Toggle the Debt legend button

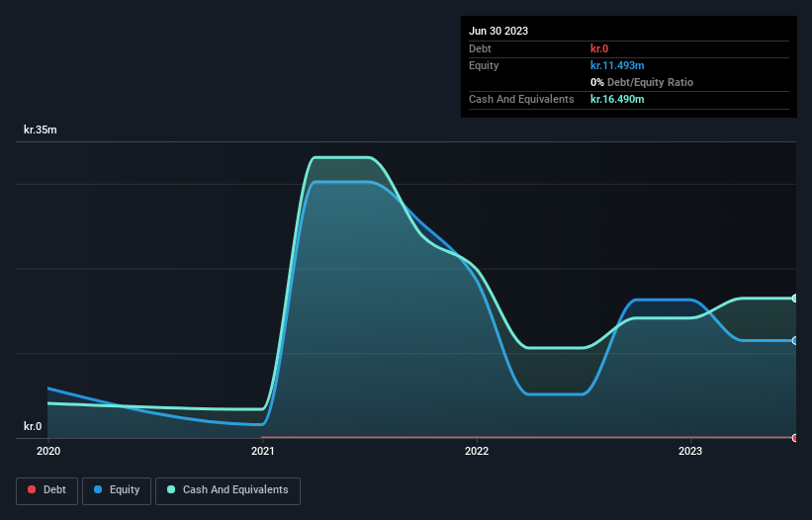tap(46, 490)
